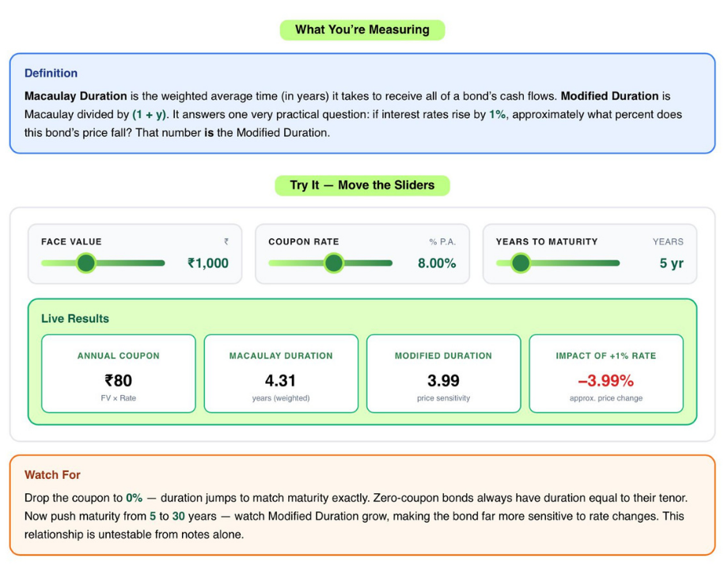Viewport: 728px width, 570px height.
Task: Click the 5 yr maturity value
Action: 671,264
